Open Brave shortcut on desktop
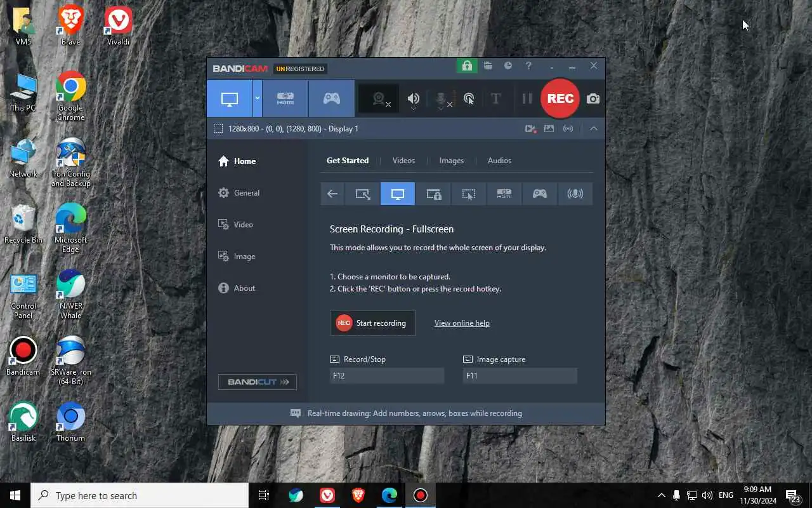Screen dimensions: 812x508 70,26
